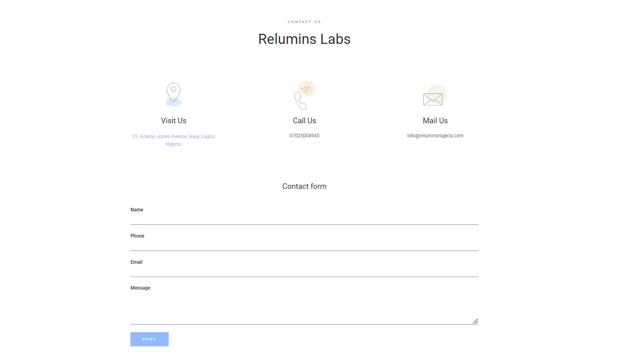Click the Mail Us heading

pyautogui.click(x=435, y=121)
